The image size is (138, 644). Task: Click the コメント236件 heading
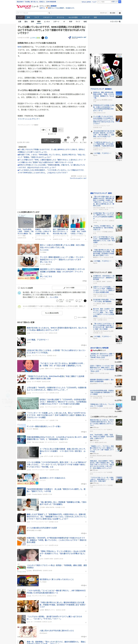[x=25, y=288]
